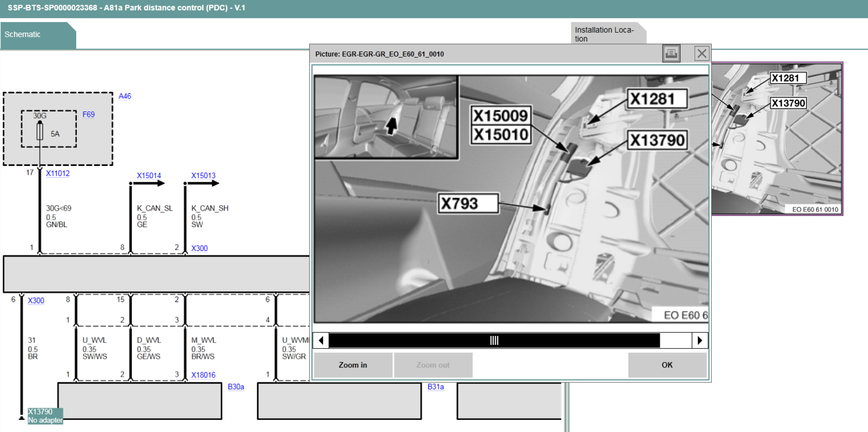Click the right scroll arrow under picture
Viewport: 868px width, 432px height.
click(x=700, y=340)
